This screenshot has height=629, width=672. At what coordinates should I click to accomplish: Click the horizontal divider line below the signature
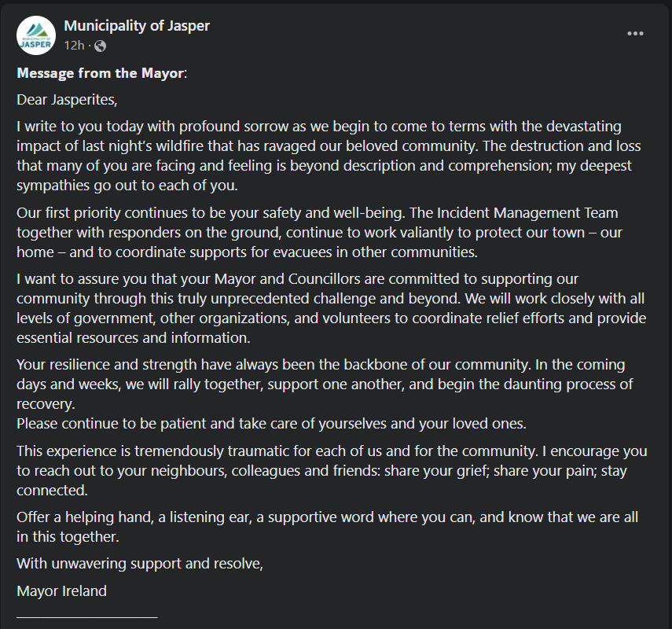[x=86, y=616]
